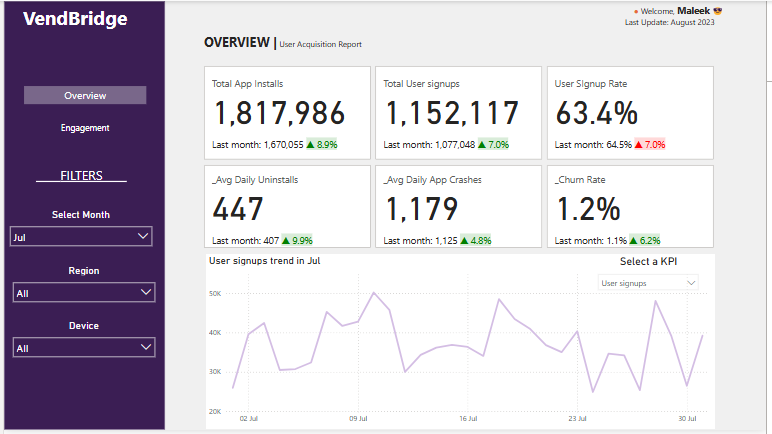
Task: Click green up arrow in Avg Daily Uninstalls card
Action: click(287, 241)
